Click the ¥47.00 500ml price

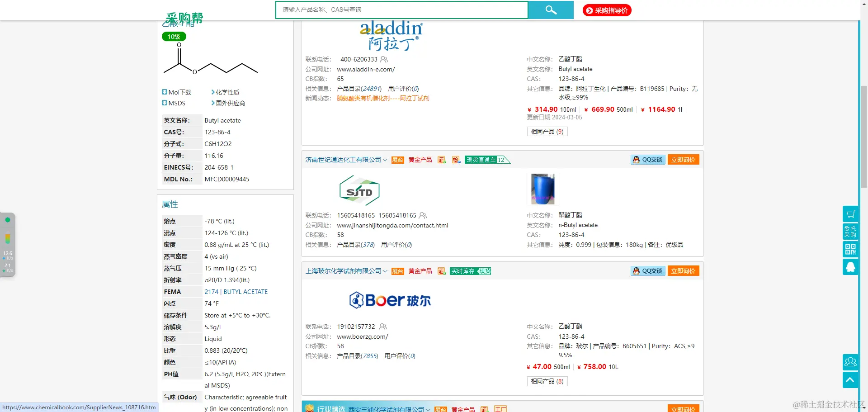click(548, 367)
